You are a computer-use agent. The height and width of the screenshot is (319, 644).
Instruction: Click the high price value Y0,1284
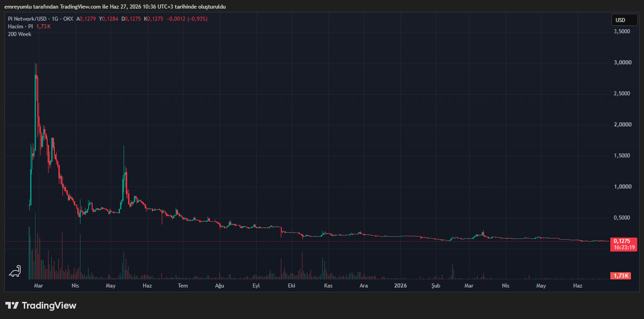coord(108,19)
